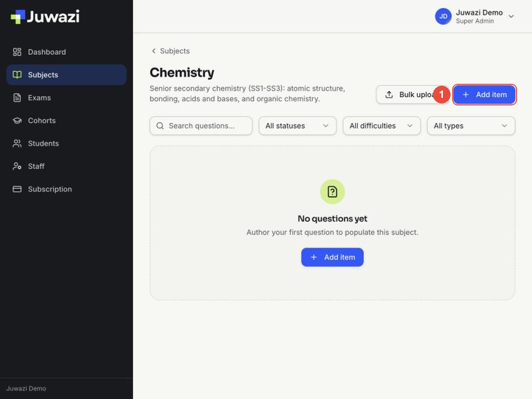Go to Exams in the sidebar
Viewport: 532px width, 399px height.
click(66, 98)
